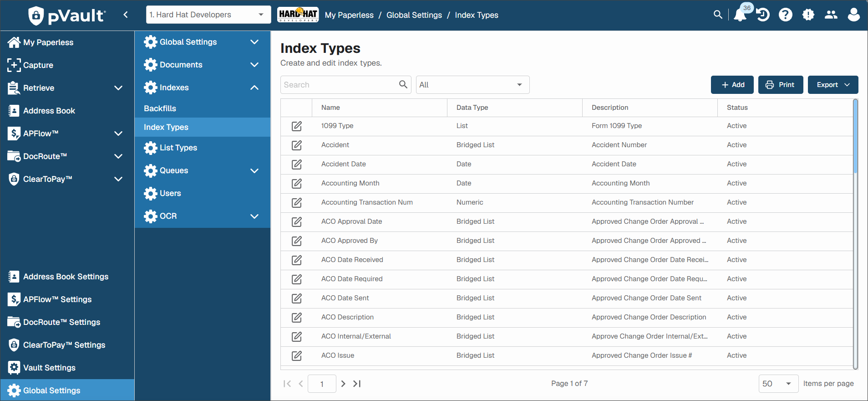868x401 pixels.
Task: Edit the ACO Date Sent row
Action: point(297,298)
